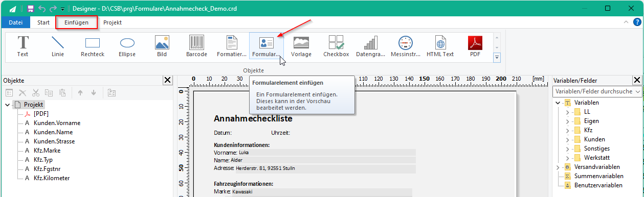Switch to the Projekt ribbon tab
The image size is (644, 197).
[113, 22]
